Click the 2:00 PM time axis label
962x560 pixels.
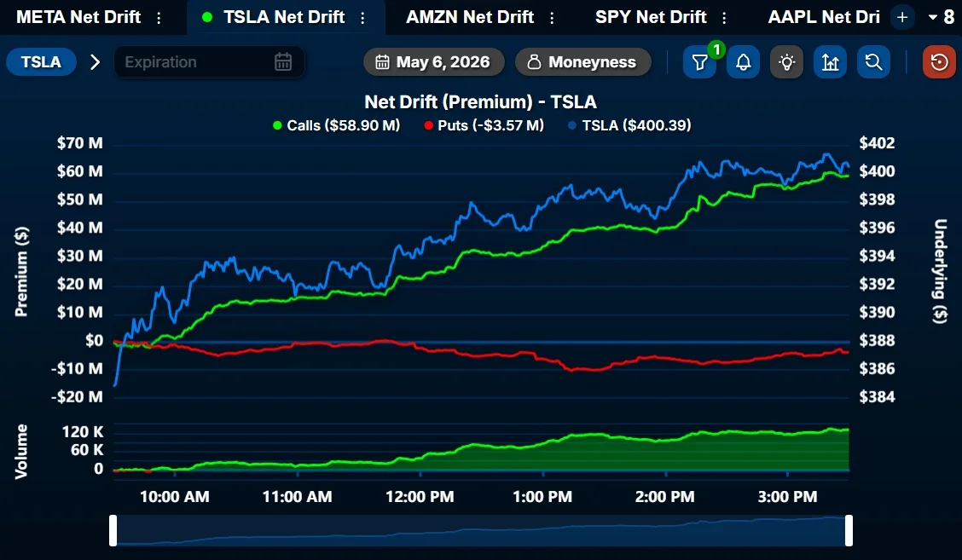[x=665, y=497]
